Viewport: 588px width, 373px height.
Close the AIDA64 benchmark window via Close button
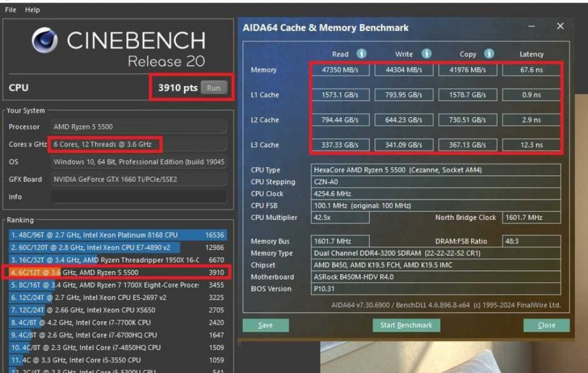tap(546, 325)
